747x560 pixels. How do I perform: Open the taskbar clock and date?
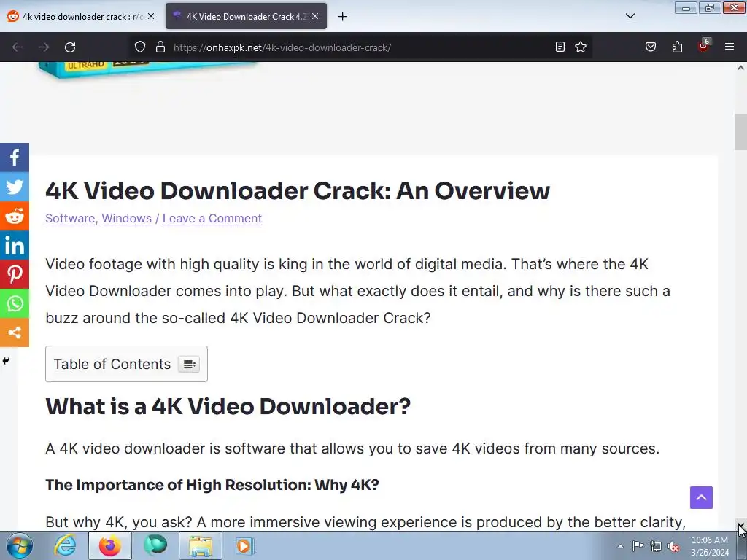pyautogui.click(x=710, y=546)
